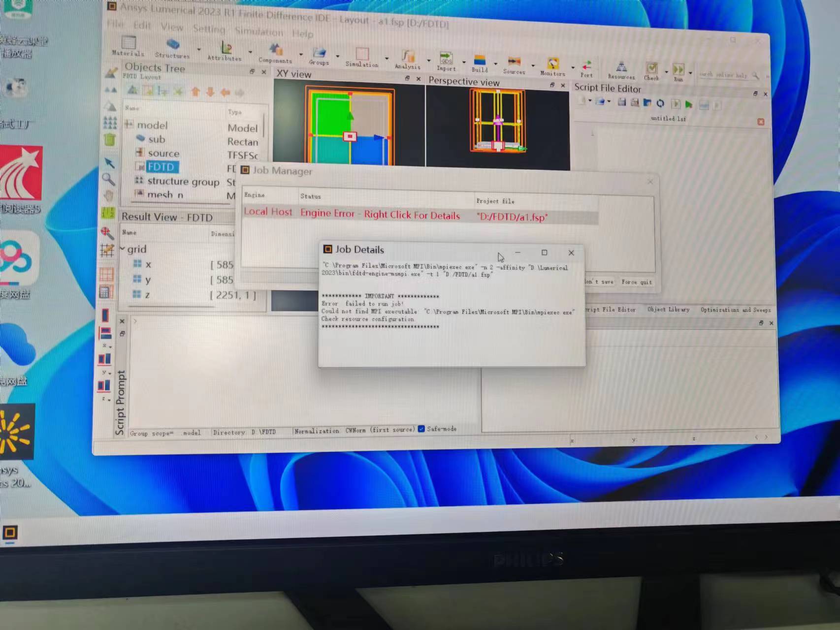
Task: Select the source item in Objects Tree
Action: [x=163, y=153]
